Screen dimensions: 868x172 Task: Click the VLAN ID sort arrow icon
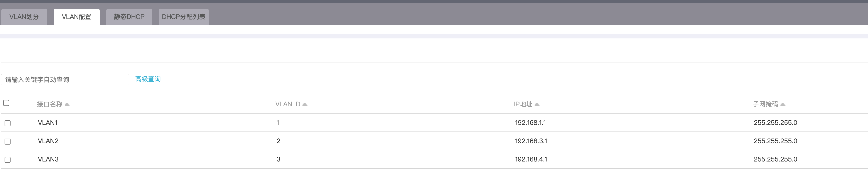(x=305, y=105)
